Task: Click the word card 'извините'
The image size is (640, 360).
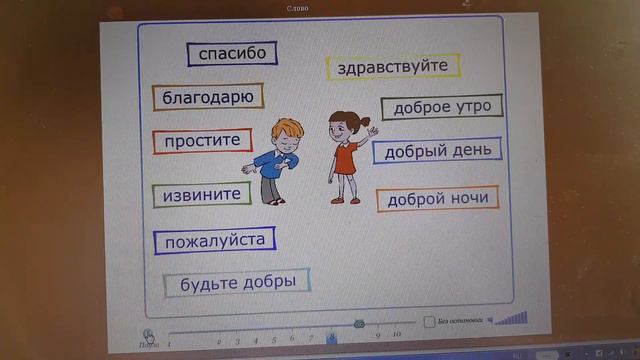Action: point(202,195)
